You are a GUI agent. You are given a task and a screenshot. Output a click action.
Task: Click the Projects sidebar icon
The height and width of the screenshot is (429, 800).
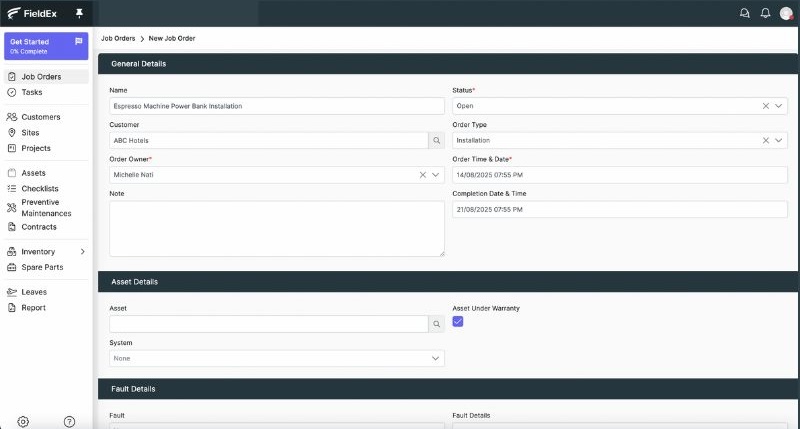pos(12,148)
